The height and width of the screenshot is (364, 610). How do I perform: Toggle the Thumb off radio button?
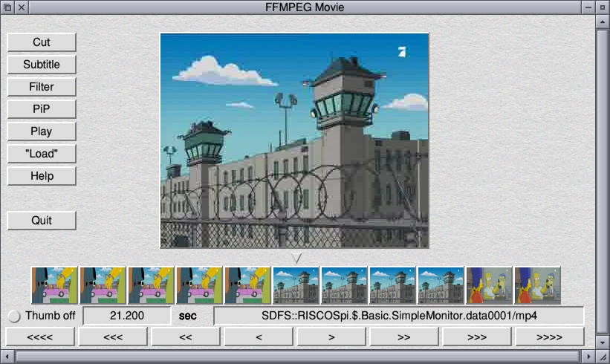click(15, 316)
